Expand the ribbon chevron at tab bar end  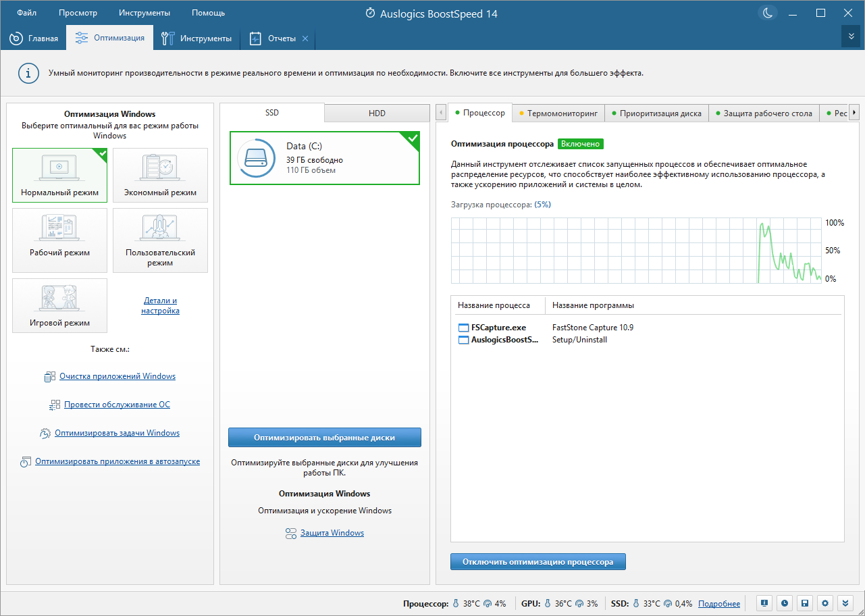(851, 36)
